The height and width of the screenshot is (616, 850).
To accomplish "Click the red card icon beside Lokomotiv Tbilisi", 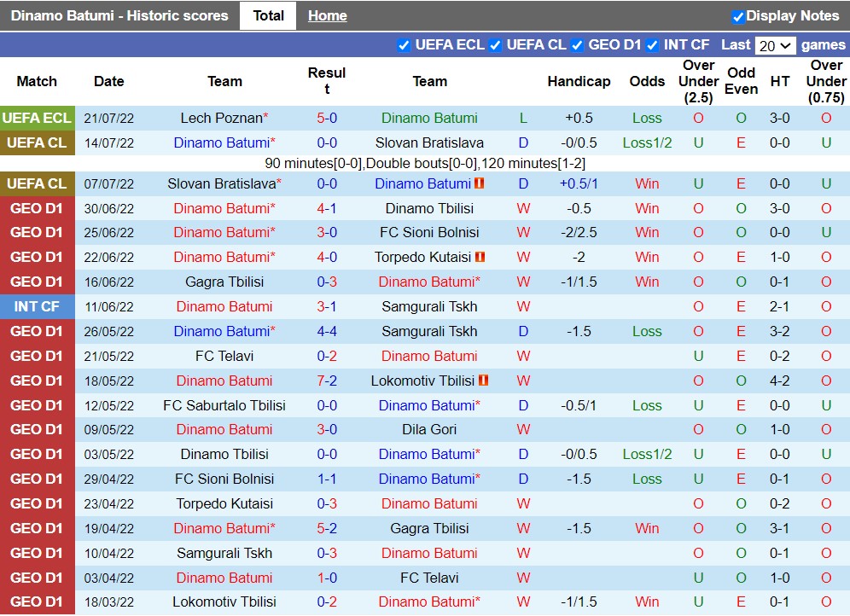I will (483, 381).
